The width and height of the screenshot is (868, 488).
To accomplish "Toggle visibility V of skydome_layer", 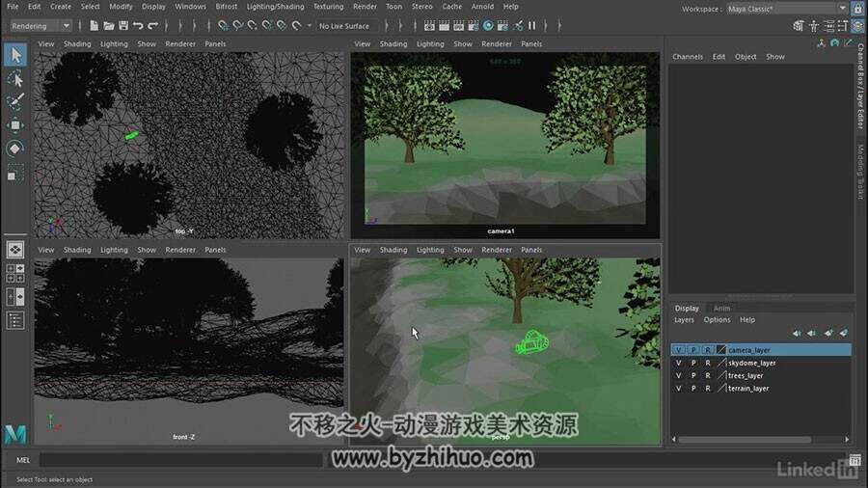I will pos(679,363).
